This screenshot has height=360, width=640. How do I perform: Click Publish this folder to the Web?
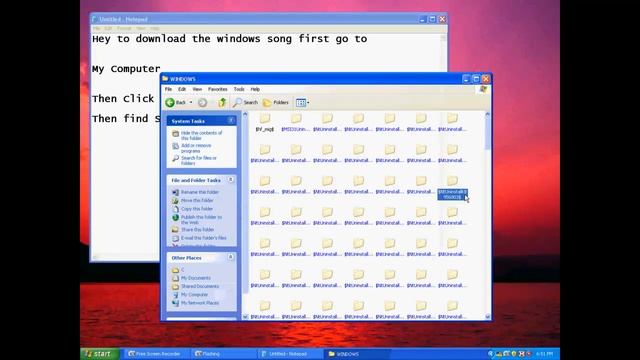coord(201,220)
